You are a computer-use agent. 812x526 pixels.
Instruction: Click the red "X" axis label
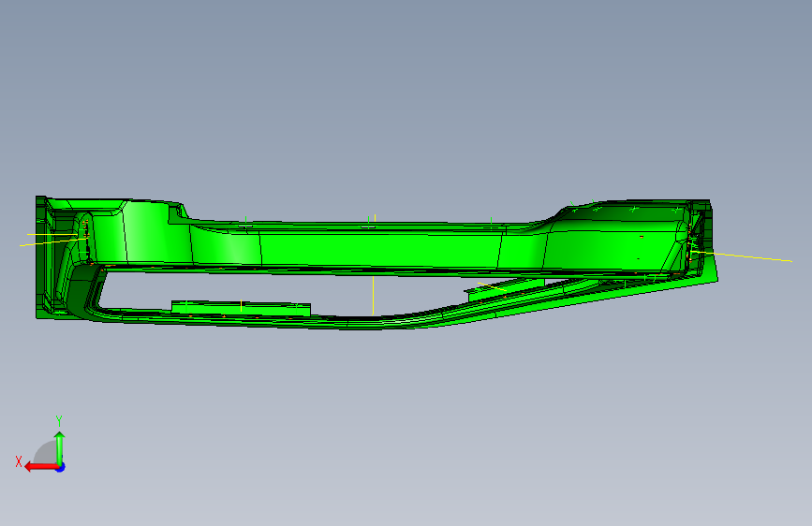tap(19, 461)
